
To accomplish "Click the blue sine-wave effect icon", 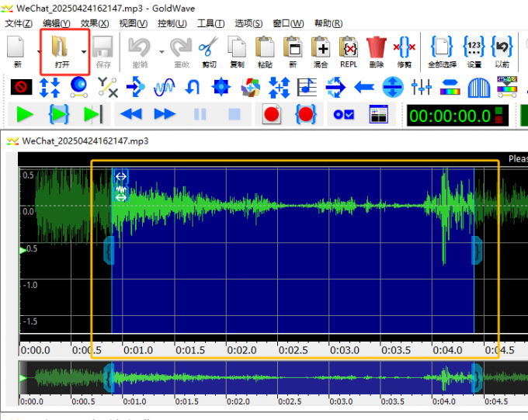I will pos(165,87).
